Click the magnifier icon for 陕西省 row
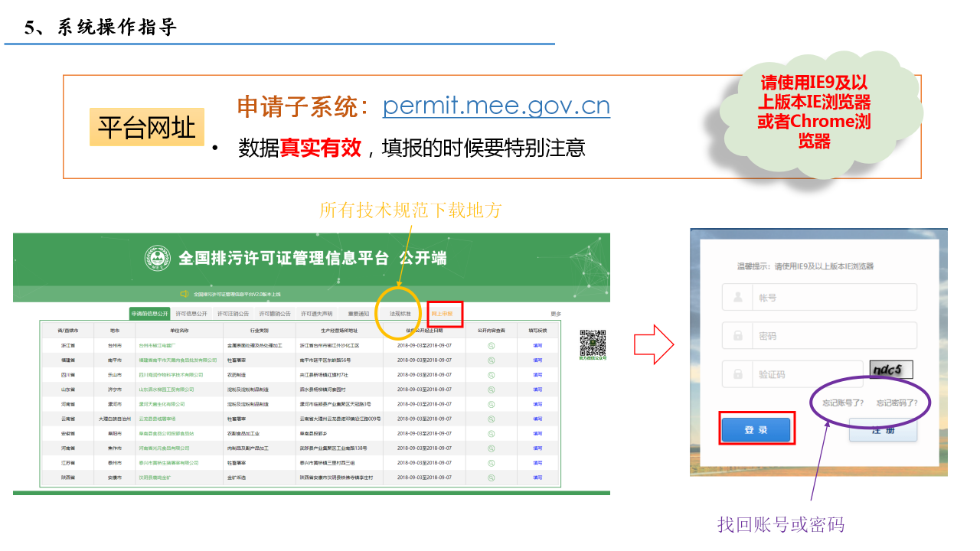 [491, 477]
